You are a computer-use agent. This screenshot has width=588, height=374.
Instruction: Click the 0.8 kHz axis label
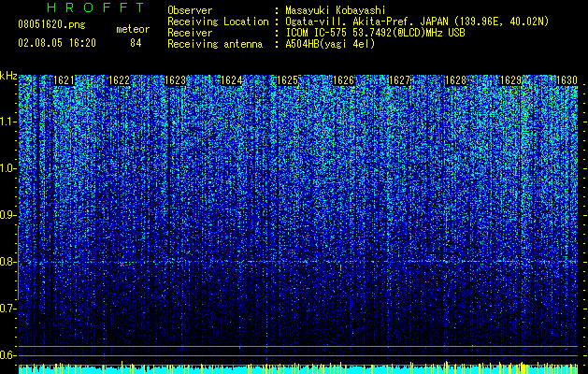coord(7,262)
